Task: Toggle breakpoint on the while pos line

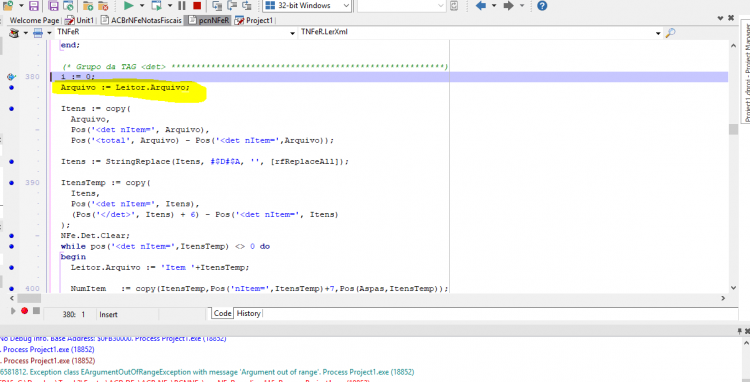Action: point(11,246)
